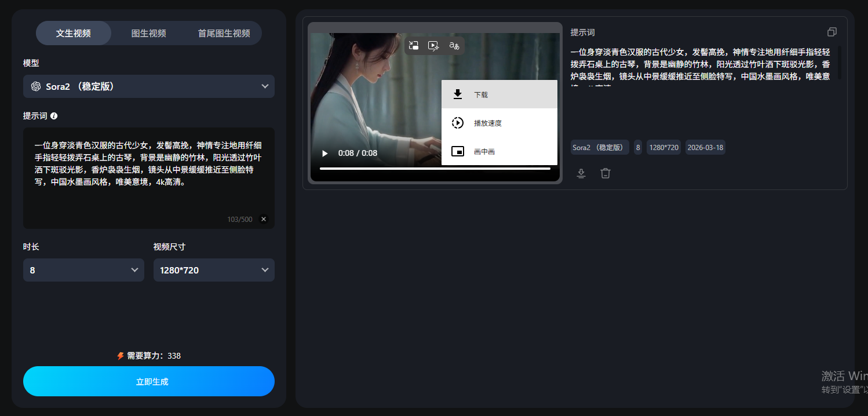
Task: Expand the 时长 duration dropdown
Action: pos(83,270)
